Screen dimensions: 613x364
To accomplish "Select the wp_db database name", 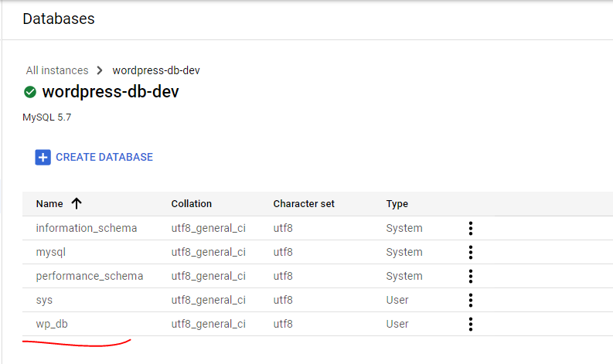I will pyautogui.click(x=52, y=324).
